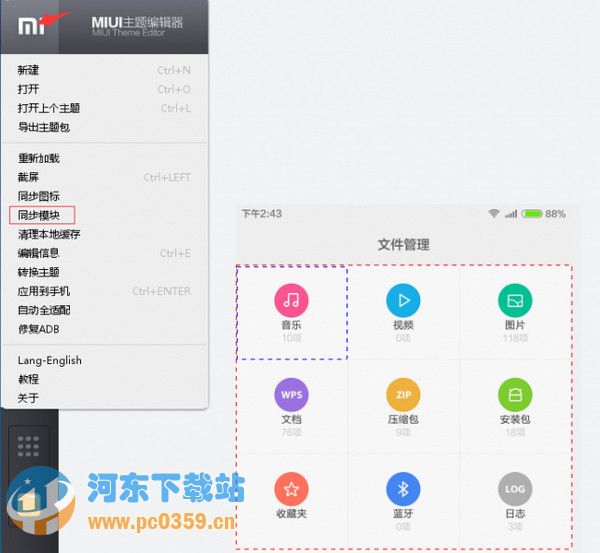Open 关于 menu item
The image size is (600, 553).
click(x=104, y=398)
